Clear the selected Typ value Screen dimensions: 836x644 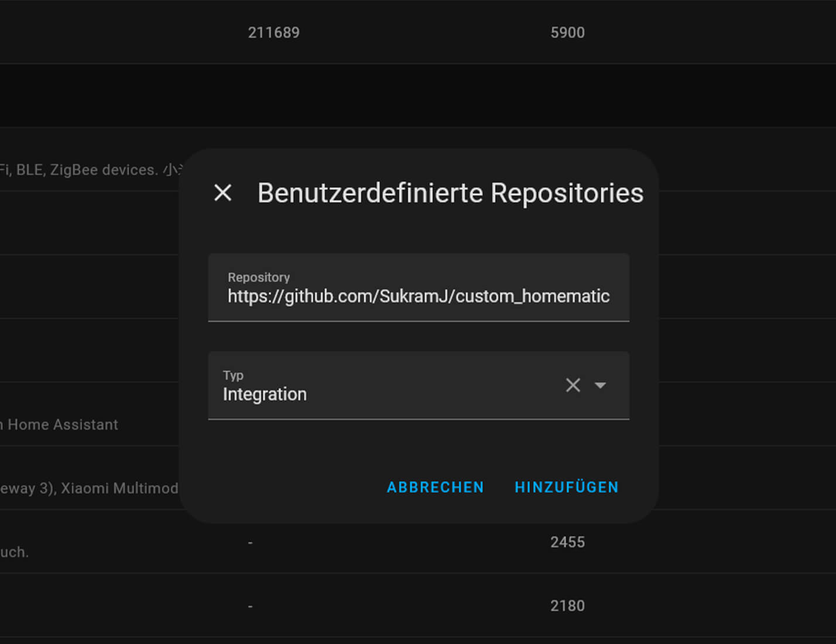tap(573, 385)
